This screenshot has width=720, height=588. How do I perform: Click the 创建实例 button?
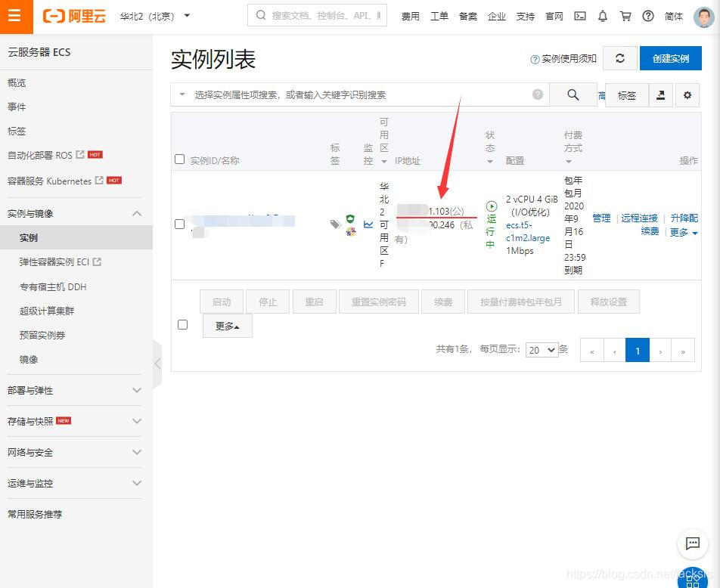[x=670, y=58]
